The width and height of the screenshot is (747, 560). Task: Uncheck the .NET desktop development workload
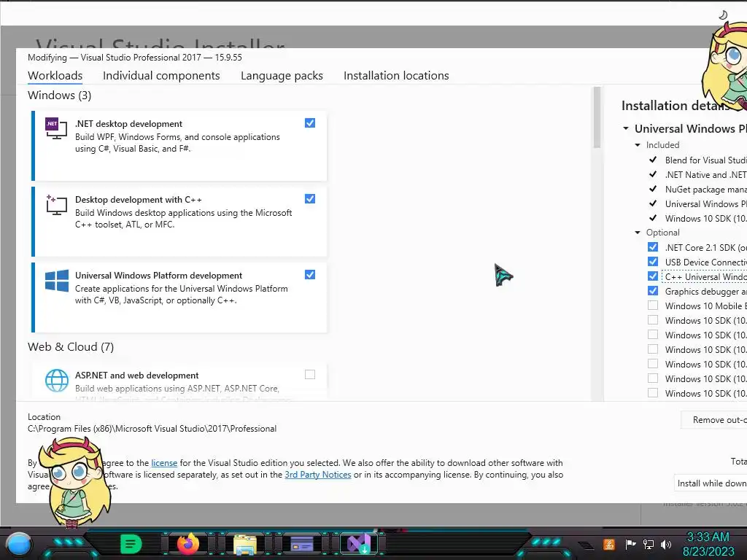coord(309,122)
